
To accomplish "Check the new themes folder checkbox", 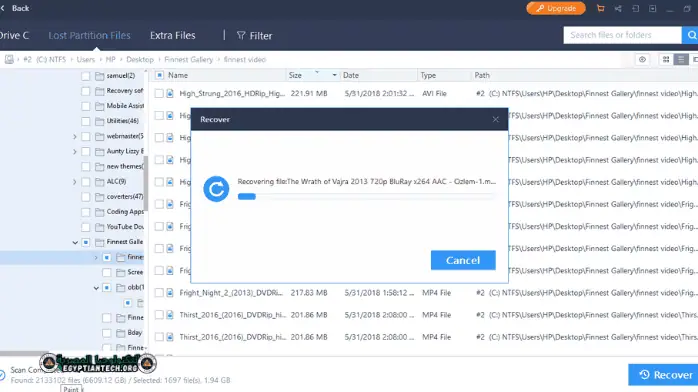I will 85,167.
